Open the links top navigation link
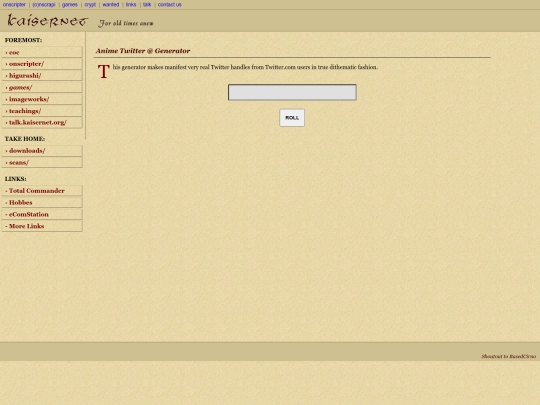This screenshot has height=405, width=540. (131, 4)
